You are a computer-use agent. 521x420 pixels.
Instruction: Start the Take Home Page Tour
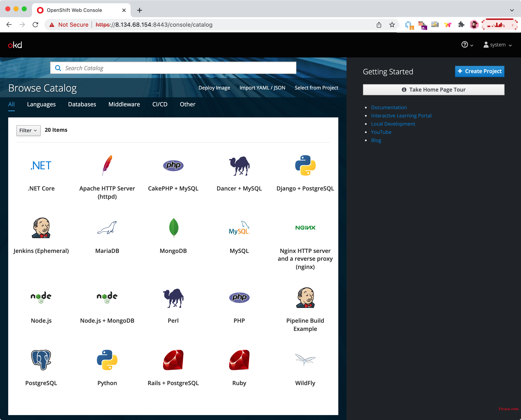coord(433,90)
